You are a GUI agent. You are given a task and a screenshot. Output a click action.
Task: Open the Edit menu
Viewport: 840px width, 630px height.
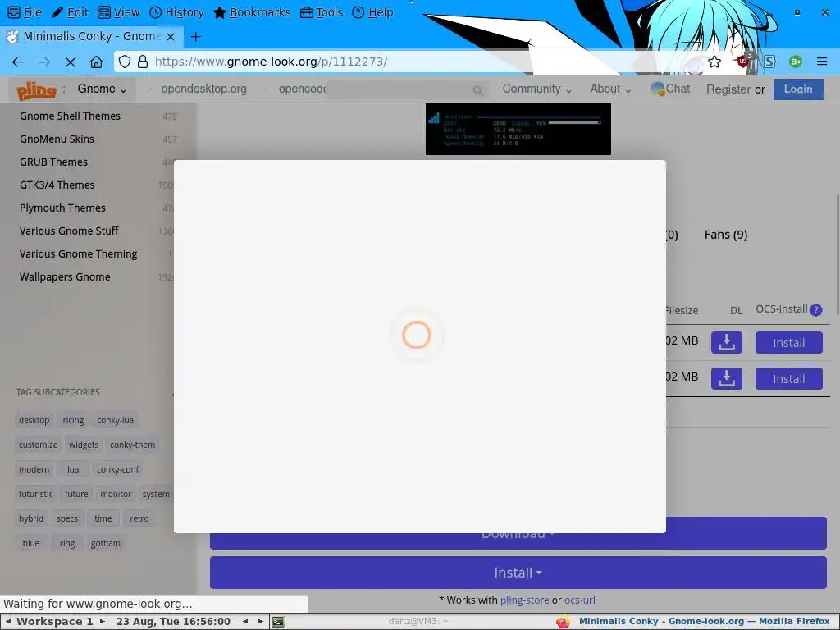click(x=71, y=12)
